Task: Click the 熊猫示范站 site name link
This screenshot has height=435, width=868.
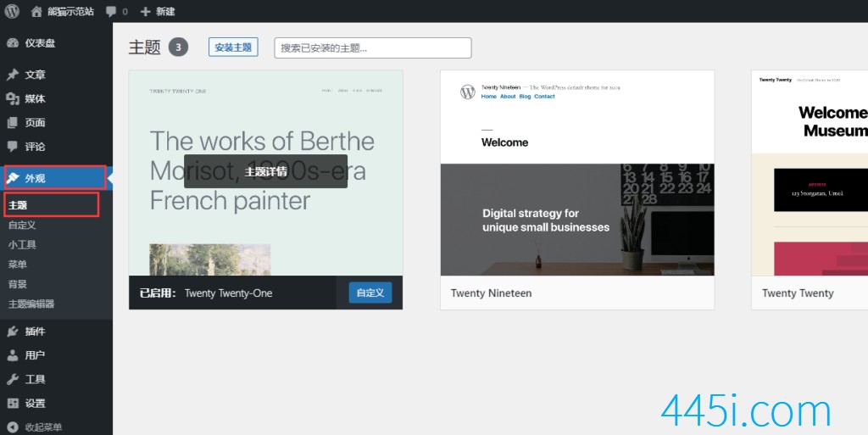Action: (x=70, y=12)
